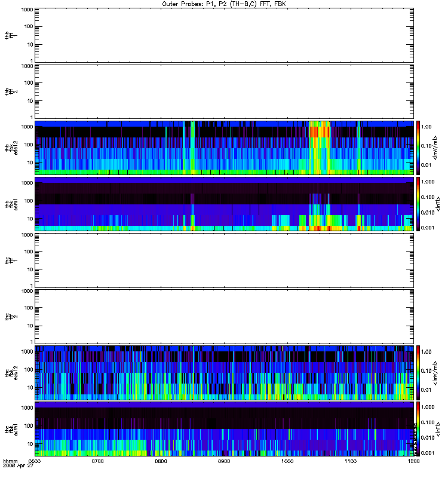Viewport: 448px width, 478px height.
Task: Click the '1.000' value on thc scm1 color scale
Action: (x=428, y=407)
